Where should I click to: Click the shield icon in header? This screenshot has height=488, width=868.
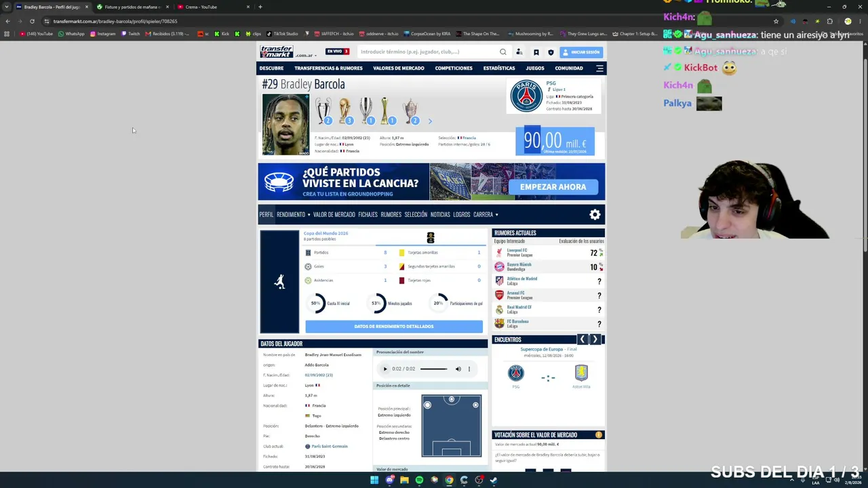click(x=551, y=52)
